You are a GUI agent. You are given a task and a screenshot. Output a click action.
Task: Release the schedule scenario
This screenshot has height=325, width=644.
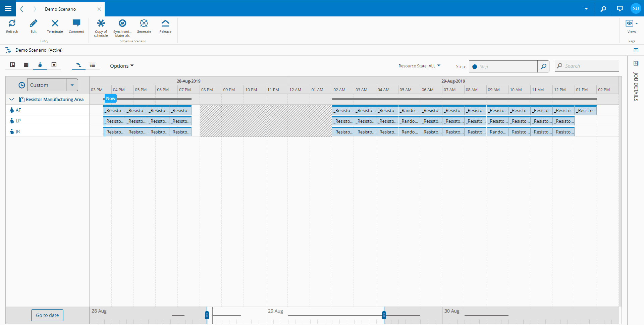point(165,23)
